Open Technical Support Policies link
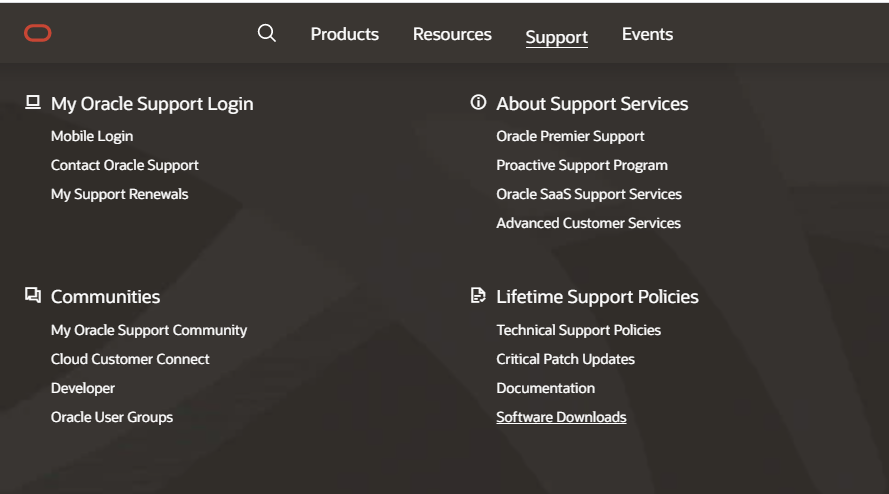 [579, 330]
